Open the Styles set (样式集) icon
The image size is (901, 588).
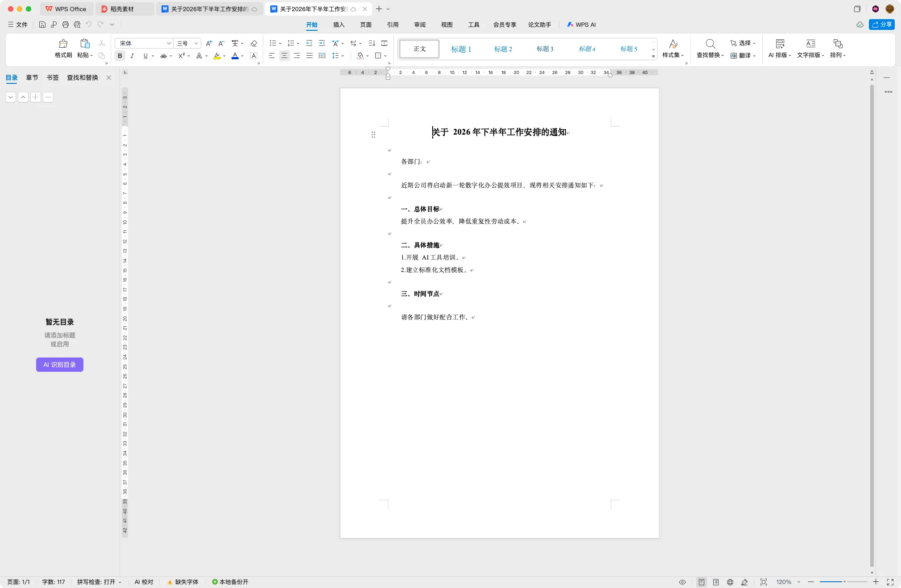(674, 43)
